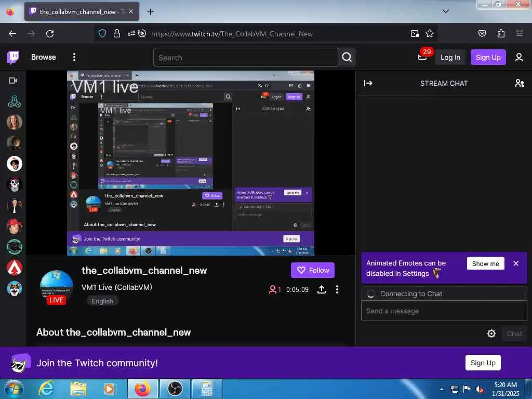The height and width of the screenshot is (399, 532).
Task: Open OBS Studio from the taskbar
Action: tap(175, 389)
